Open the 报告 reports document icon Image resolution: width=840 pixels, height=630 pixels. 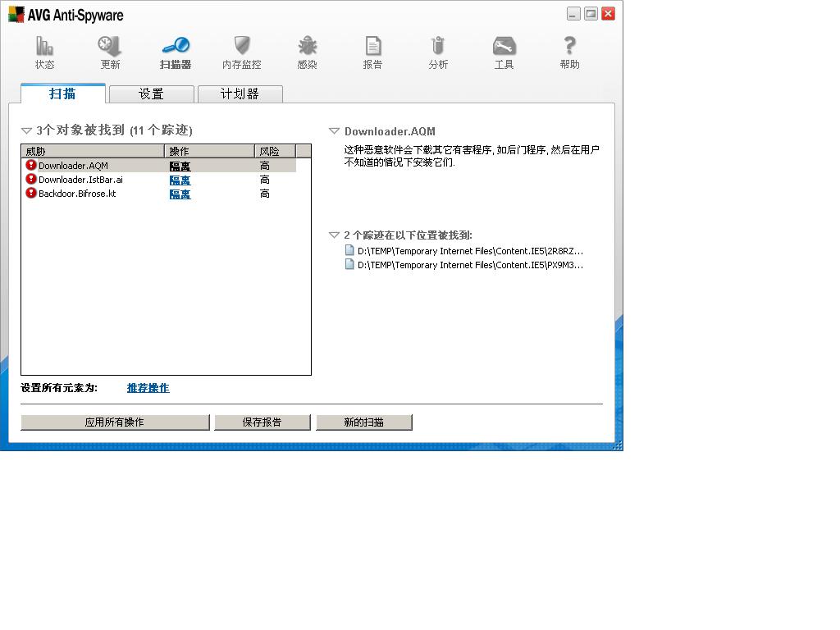(373, 46)
